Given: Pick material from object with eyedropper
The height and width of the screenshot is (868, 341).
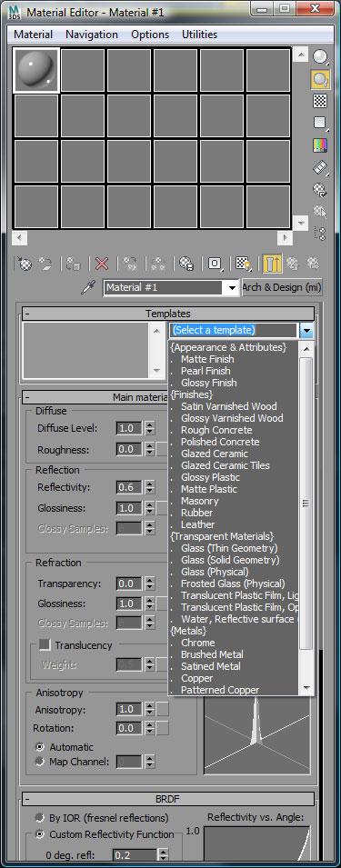Looking at the screenshot, I should pyautogui.click(x=88, y=287).
